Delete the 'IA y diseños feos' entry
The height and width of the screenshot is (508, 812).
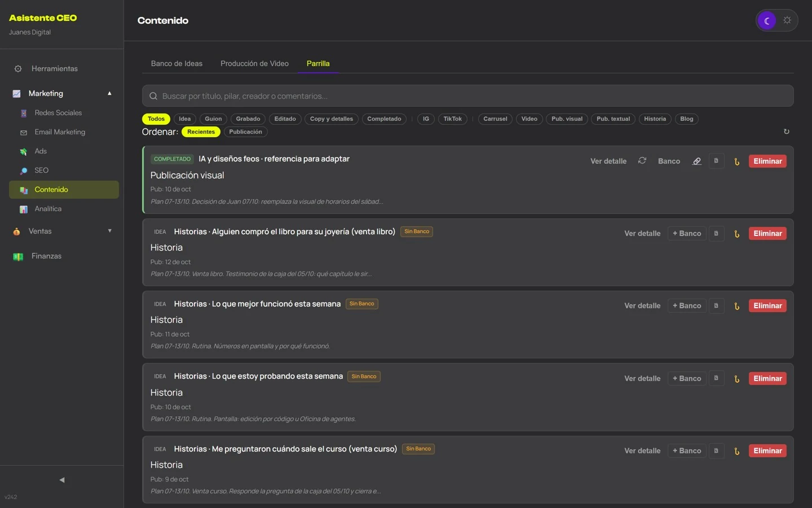point(767,161)
